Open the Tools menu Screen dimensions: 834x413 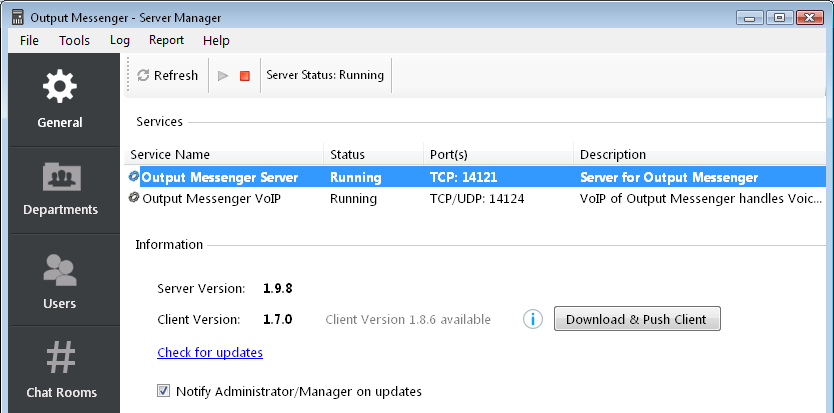tap(74, 40)
